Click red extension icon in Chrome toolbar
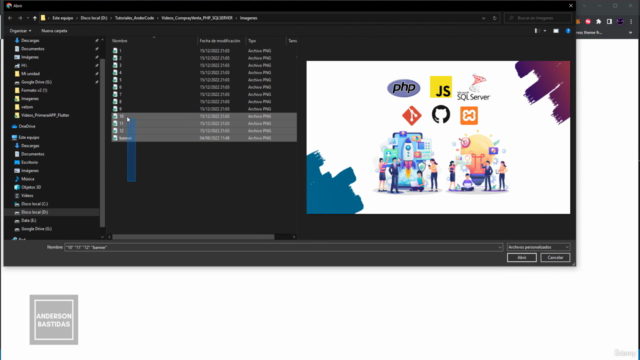 (588, 22)
